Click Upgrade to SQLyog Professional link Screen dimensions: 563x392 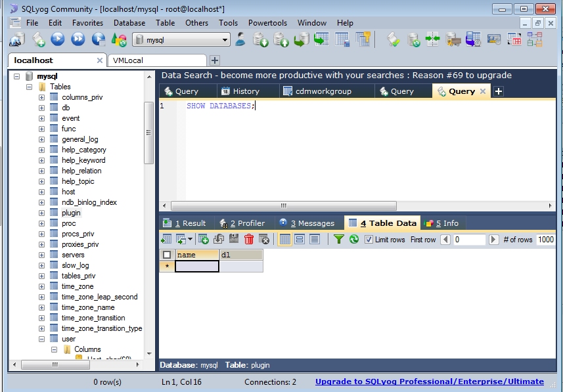pyautogui.click(x=429, y=381)
